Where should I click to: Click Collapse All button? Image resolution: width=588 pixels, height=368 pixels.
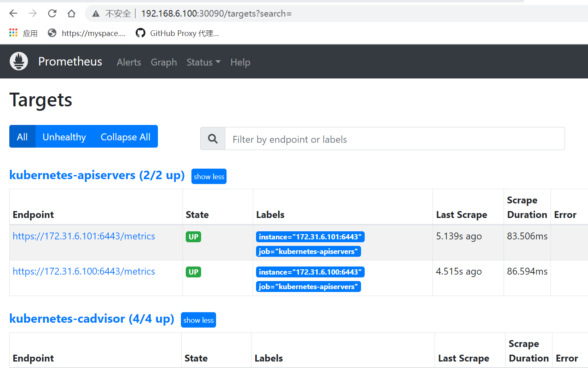[126, 137]
